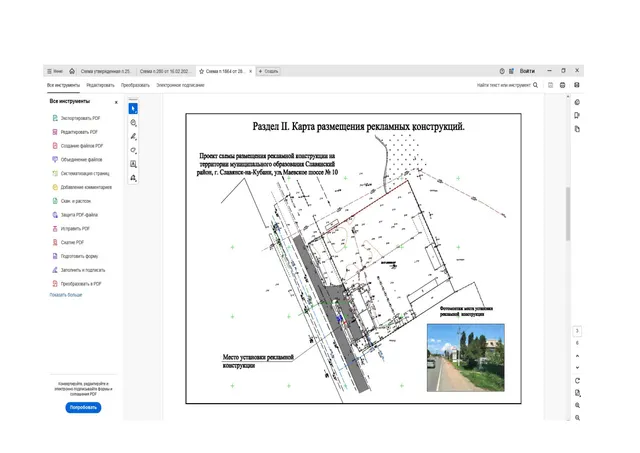Open the pages panel in right sidebar

[x=577, y=129]
